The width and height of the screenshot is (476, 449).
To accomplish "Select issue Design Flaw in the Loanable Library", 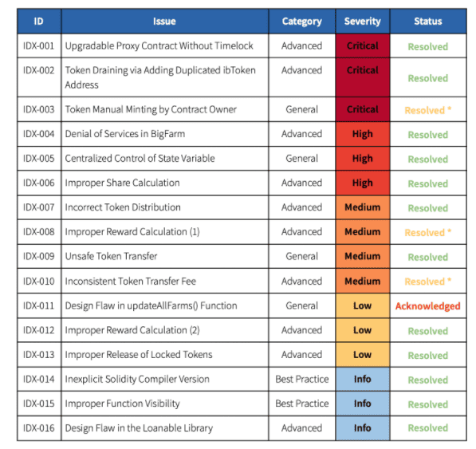I will (x=139, y=428).
